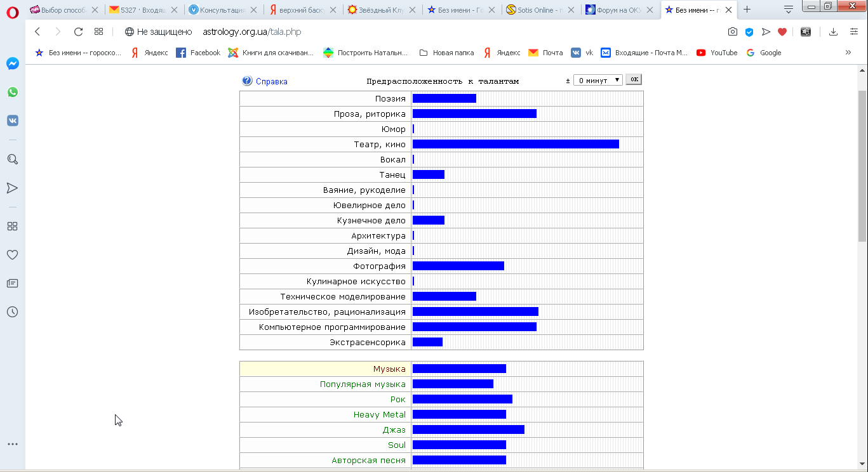Open Google bookmark
This screenshot has height=472, width=868.
pyautogui.click(x=763, y=53)
